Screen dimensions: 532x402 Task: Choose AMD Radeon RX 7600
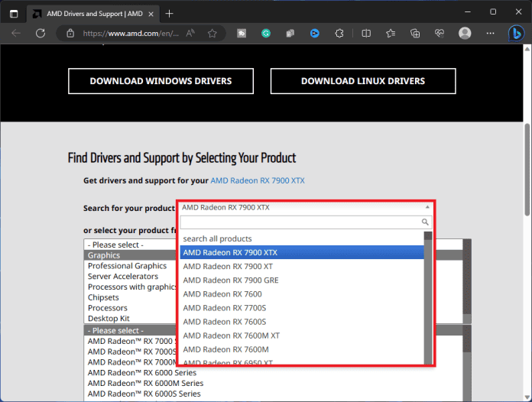(x=302, y=294)
